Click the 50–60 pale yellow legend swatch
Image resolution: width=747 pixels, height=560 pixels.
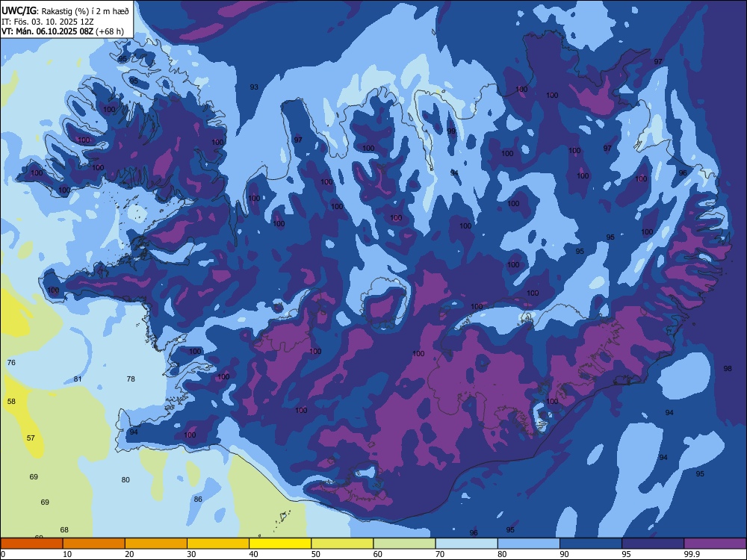342,544
